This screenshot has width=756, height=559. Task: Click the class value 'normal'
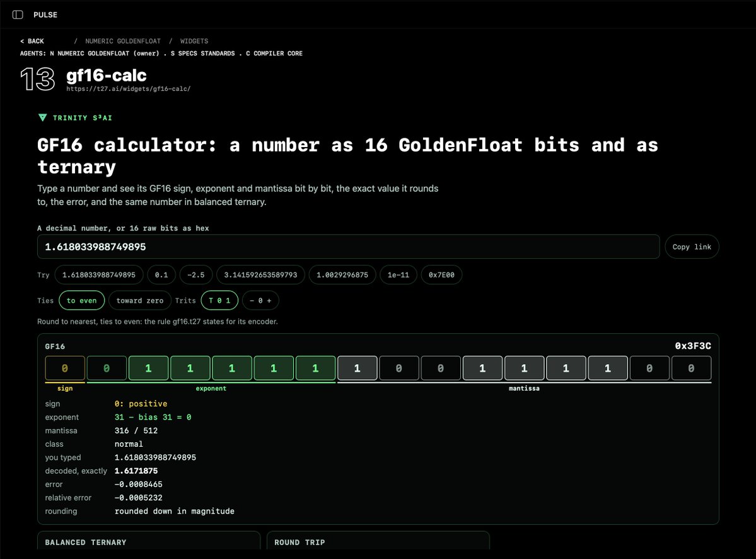tap(129, 444)
